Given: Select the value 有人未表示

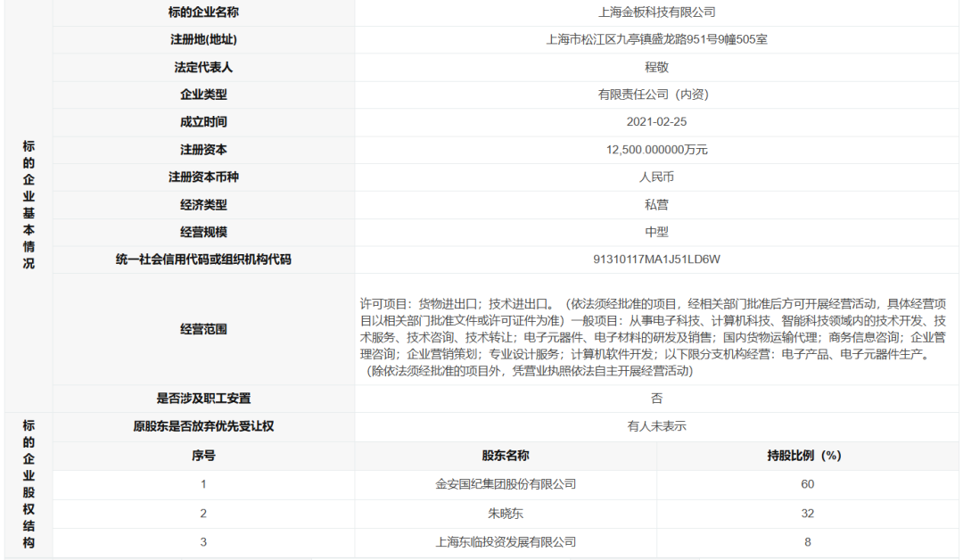Looking at the screenshot, I should tap(656, 426).
